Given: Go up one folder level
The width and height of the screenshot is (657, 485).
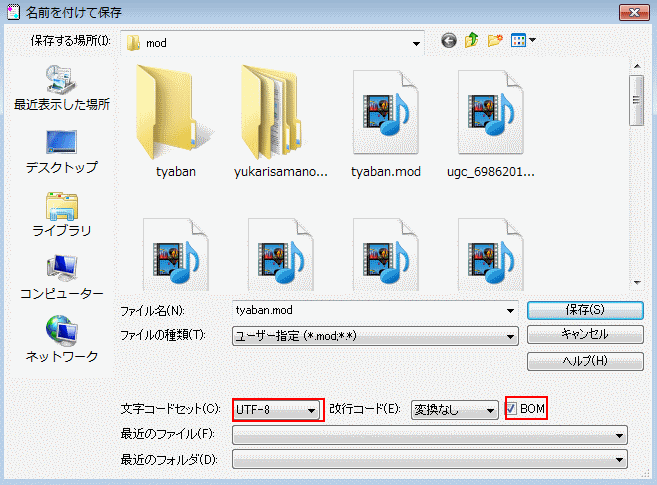Looking at the screenshot, I should pos(472,41).
